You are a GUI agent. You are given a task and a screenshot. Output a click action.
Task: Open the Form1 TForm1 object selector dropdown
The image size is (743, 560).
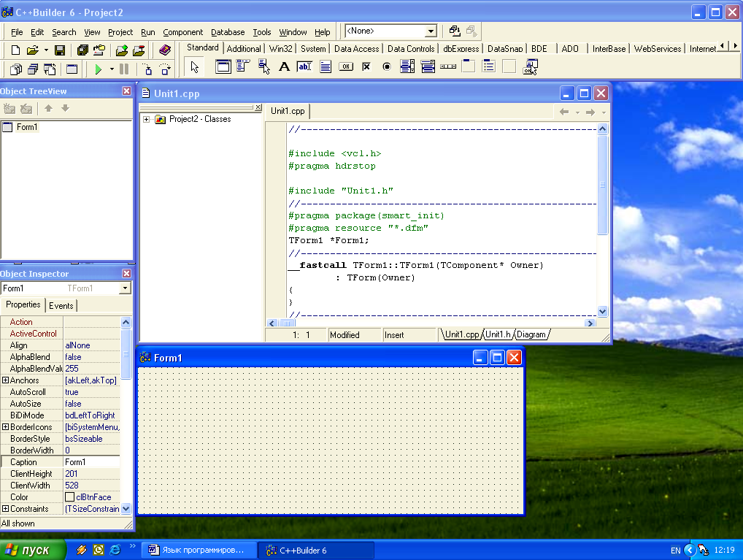tap(125, 288)
